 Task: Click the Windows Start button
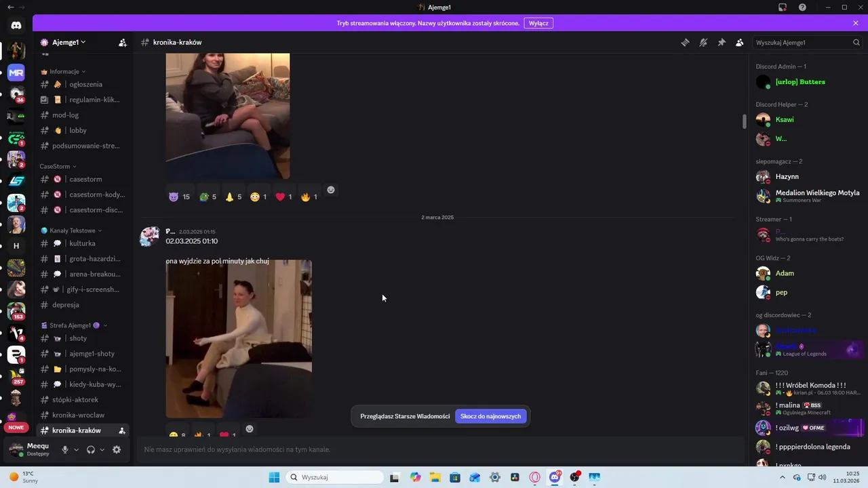tap(274, 477)
